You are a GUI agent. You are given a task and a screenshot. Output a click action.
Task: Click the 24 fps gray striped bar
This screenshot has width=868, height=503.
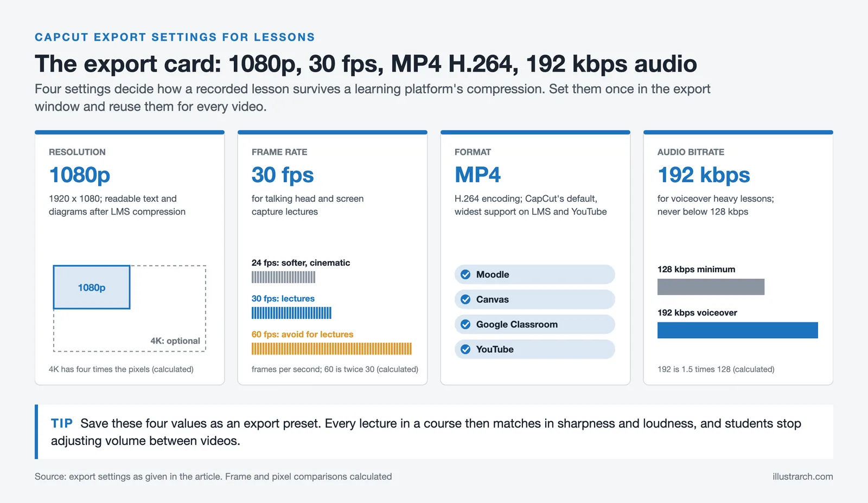coord(283,277)
